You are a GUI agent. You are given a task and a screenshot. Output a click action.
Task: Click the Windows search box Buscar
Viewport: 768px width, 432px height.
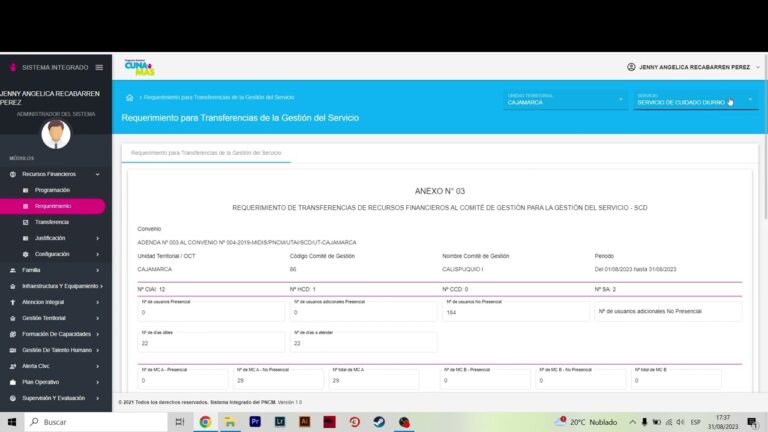pos(96,422)
